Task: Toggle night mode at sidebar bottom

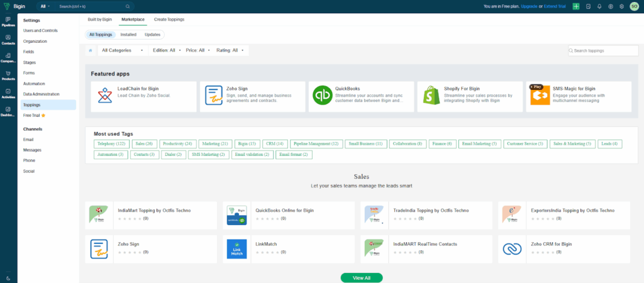Action: click(x=8, y=278)
